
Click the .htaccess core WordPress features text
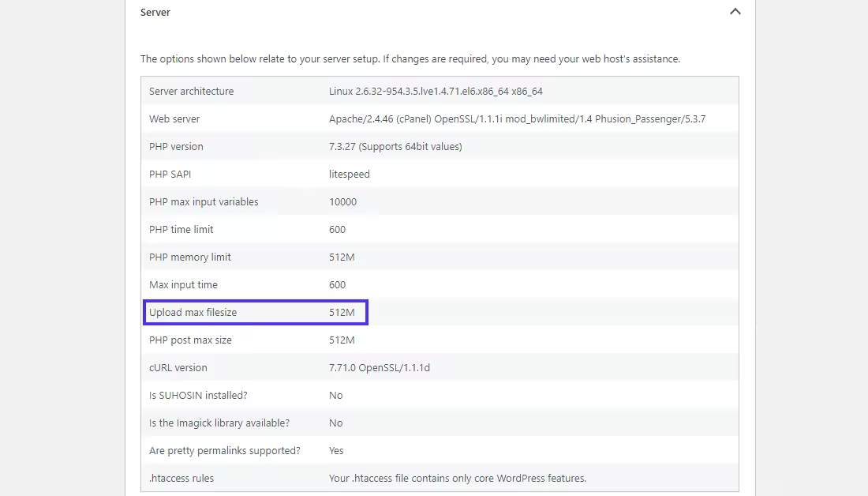[x=457, y=479]
